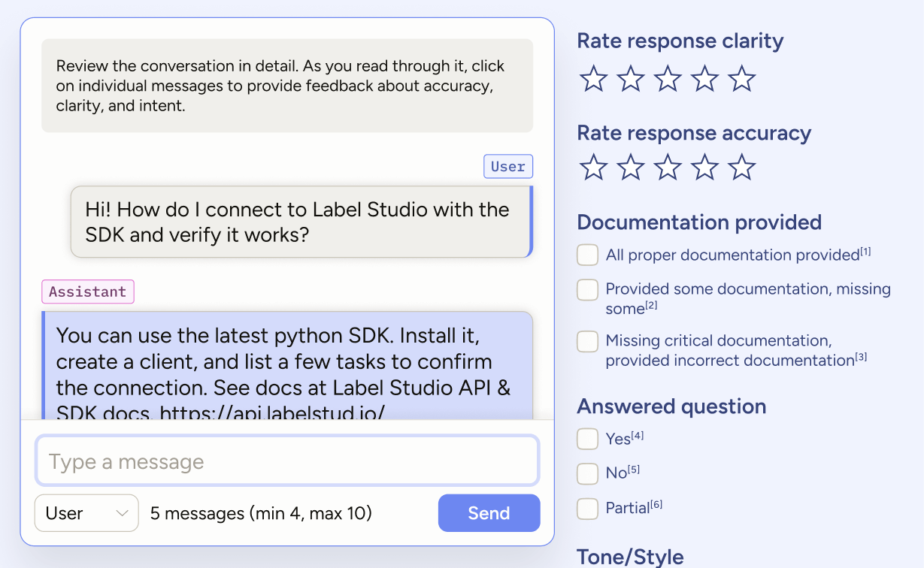Rate response clarity one star
Viewport: 924px width, 568px height.
click(593, 79)
